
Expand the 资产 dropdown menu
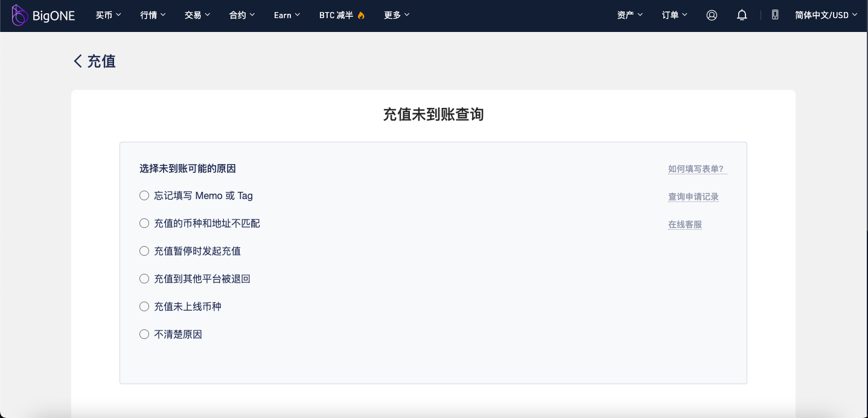(630, 15)
